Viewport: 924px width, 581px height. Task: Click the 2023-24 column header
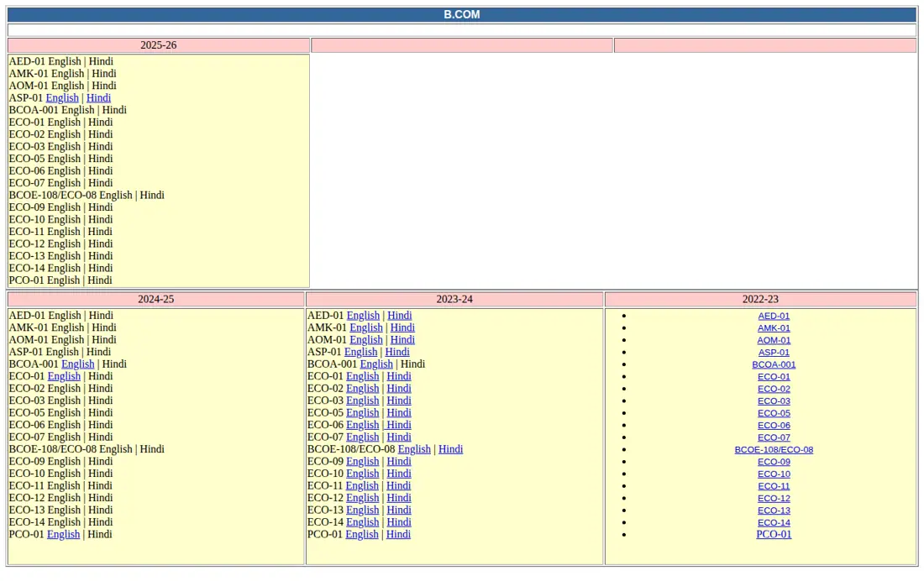click(x=454, y=300)
